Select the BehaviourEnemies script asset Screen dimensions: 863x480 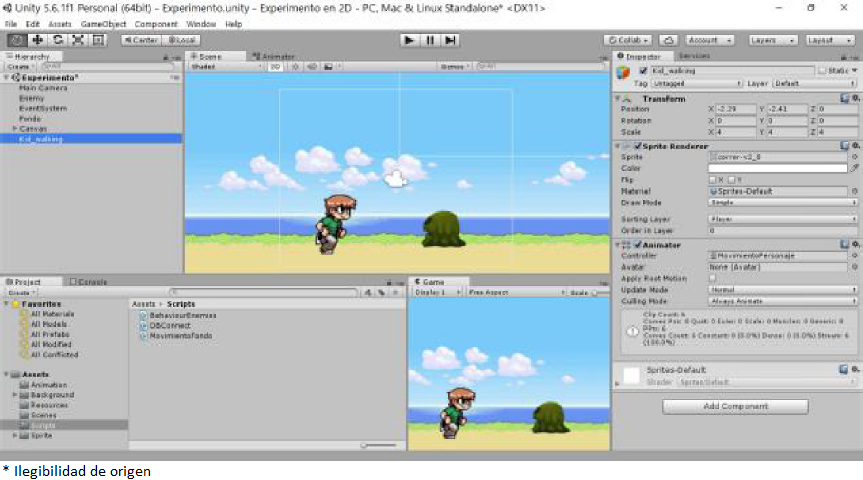[x=182, y=315]
